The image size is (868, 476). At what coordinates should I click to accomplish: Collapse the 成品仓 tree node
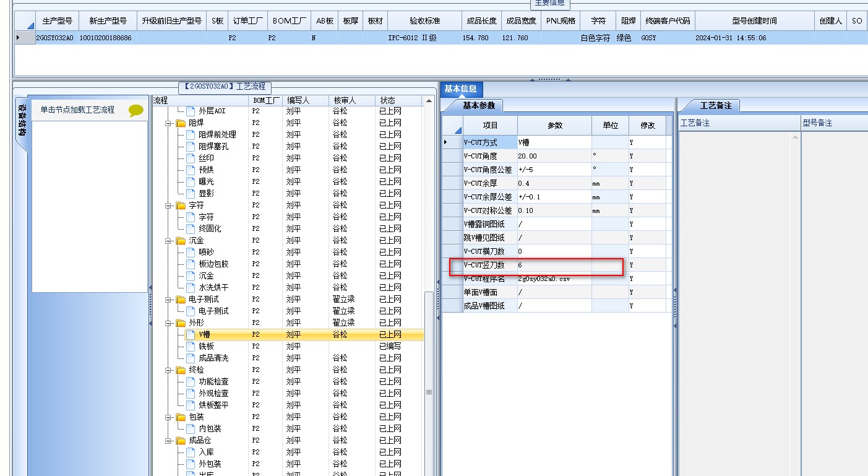point(168,440)
